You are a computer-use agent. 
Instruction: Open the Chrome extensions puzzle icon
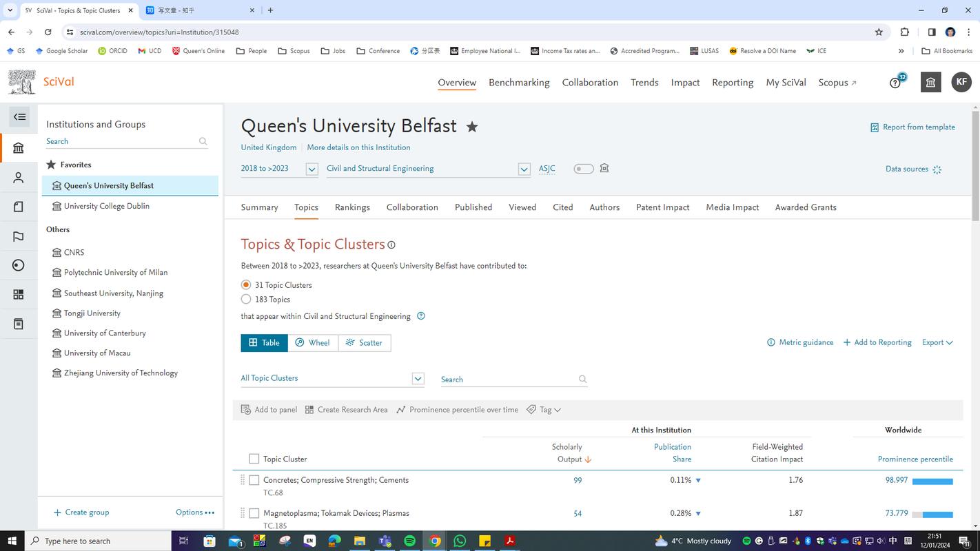click(x=905, y=32)
